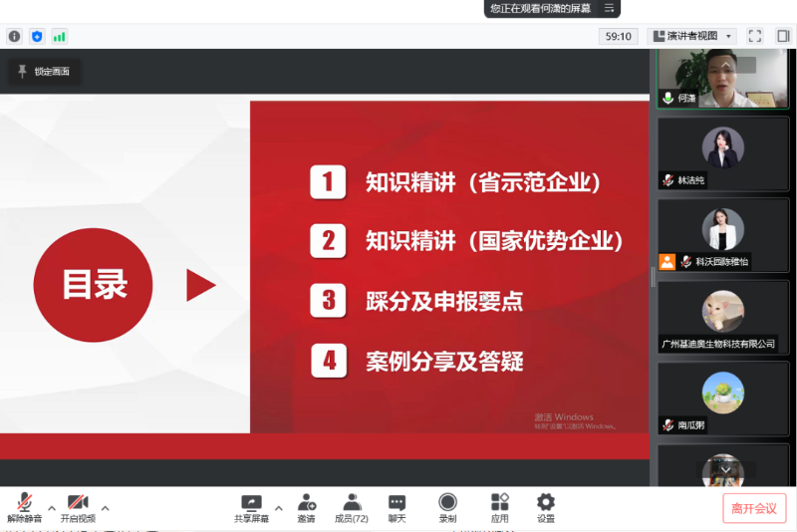Open the 邀请 invite icon
The height and width of the screenshot is (532, 797).
306,504
